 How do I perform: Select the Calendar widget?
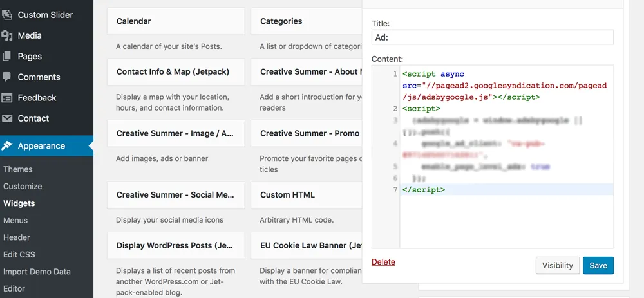(176, 21)
